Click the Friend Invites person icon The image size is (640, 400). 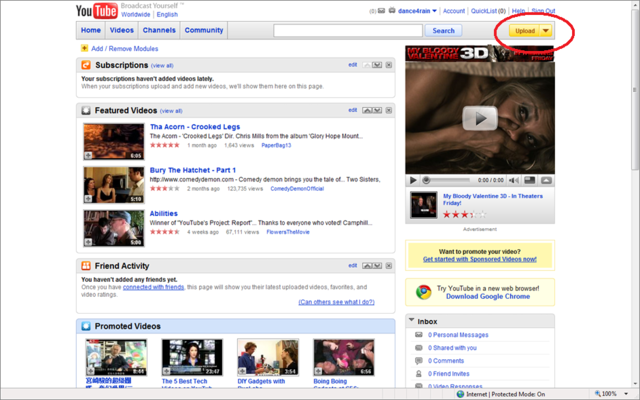418,373
